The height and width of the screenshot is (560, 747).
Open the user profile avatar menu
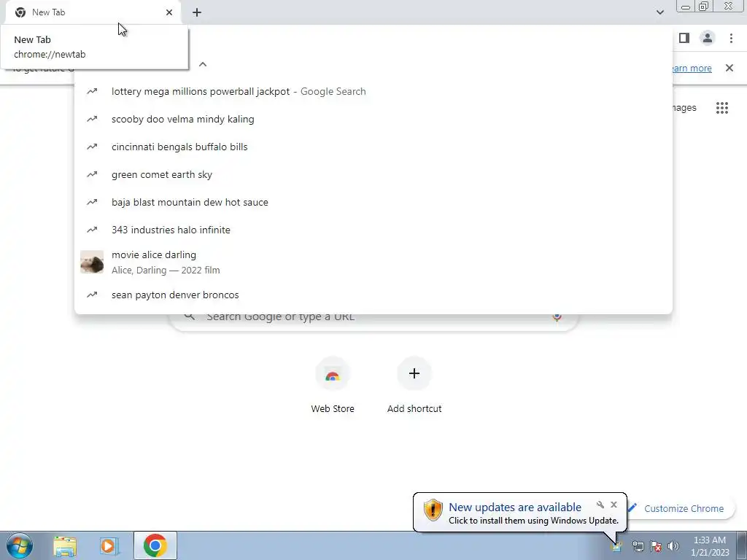tap(708, 38)
